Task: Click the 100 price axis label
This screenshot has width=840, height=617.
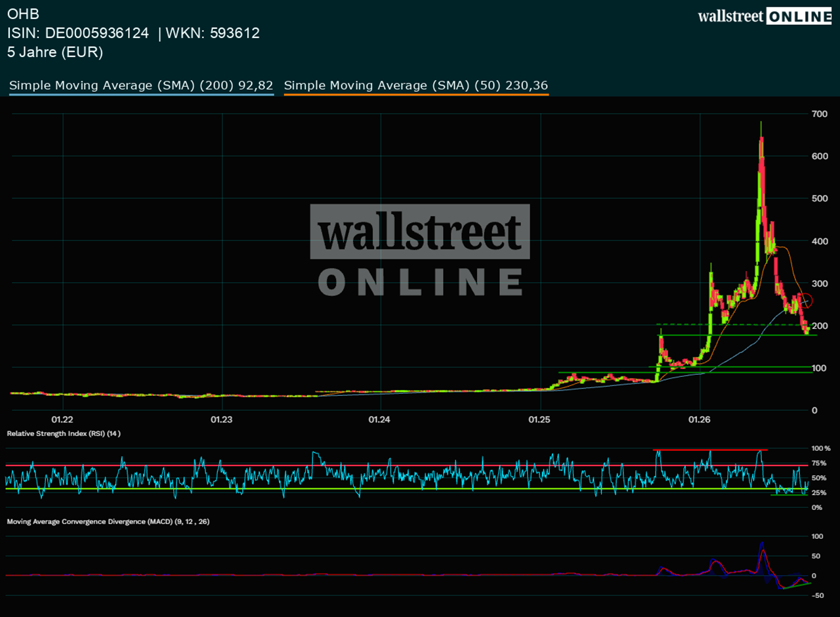Action: click(819, 368)
